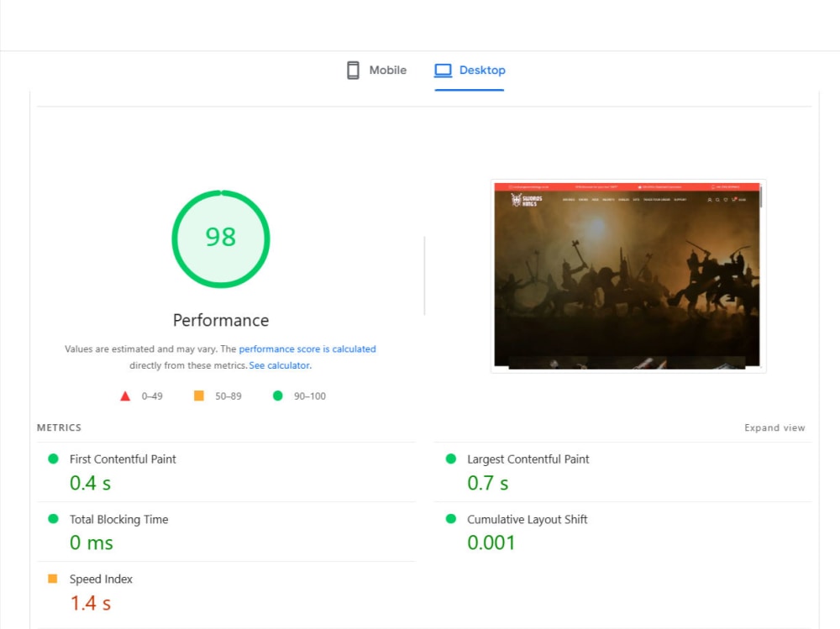Click the '0.4 s' value

(x=90, y=483)
